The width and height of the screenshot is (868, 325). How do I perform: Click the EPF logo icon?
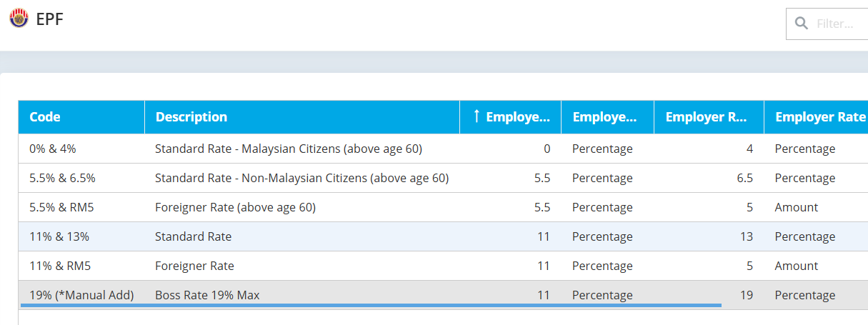[19, 19]
